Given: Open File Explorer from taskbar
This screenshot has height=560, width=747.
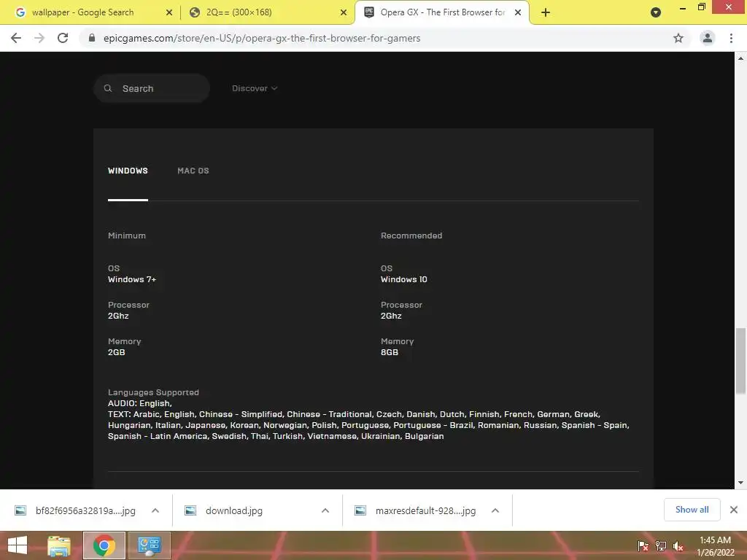Looking at the screenshot, I should tap(59, 545).
